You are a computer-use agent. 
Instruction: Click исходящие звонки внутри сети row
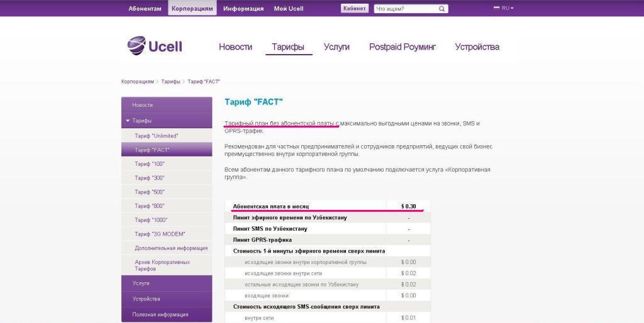tap(327, 273)
